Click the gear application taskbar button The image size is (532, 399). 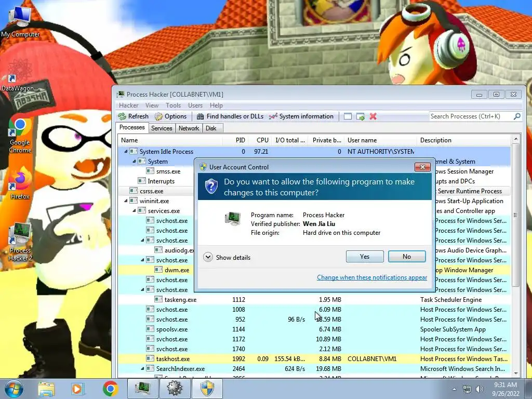[175, 389]
